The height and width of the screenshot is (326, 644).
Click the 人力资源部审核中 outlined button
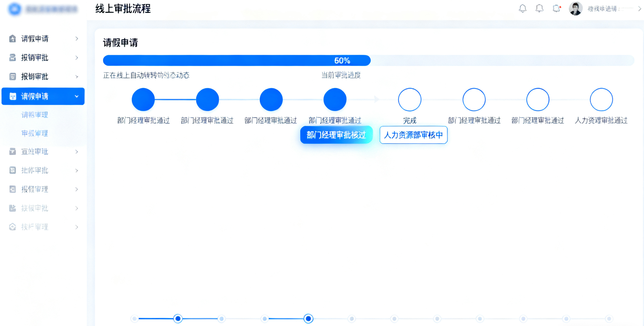(413, 135)
